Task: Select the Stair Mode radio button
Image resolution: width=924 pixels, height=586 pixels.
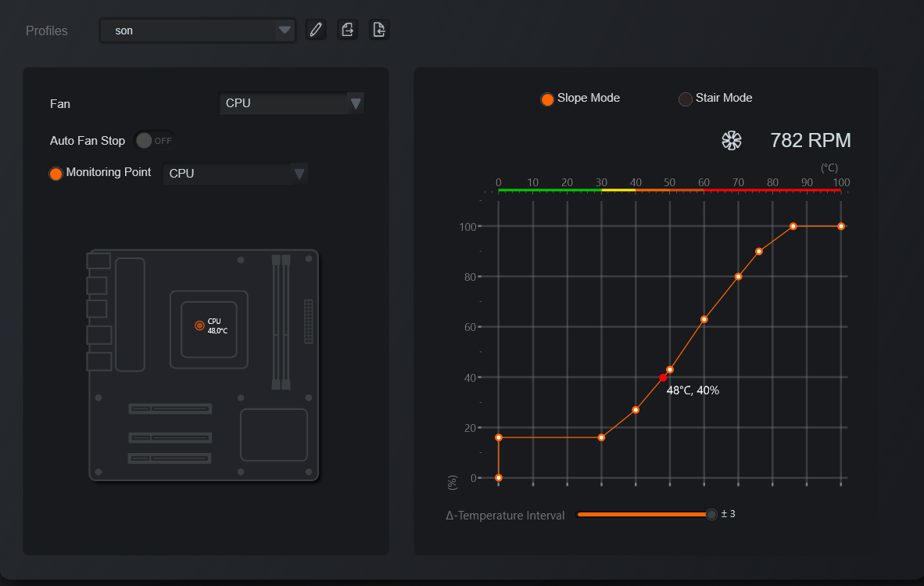Action: pyautogui.click(x=685, y=99)
